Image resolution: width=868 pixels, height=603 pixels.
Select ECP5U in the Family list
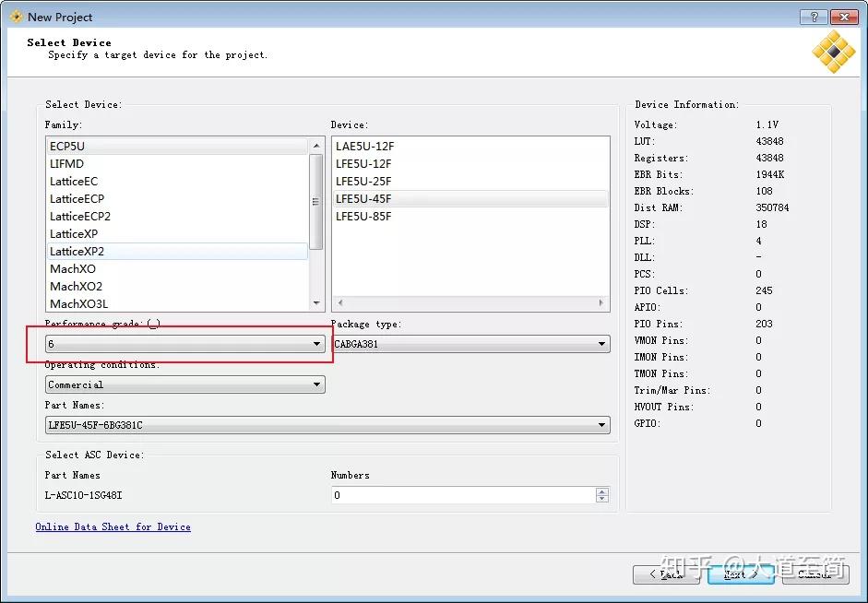coord(177,146)
